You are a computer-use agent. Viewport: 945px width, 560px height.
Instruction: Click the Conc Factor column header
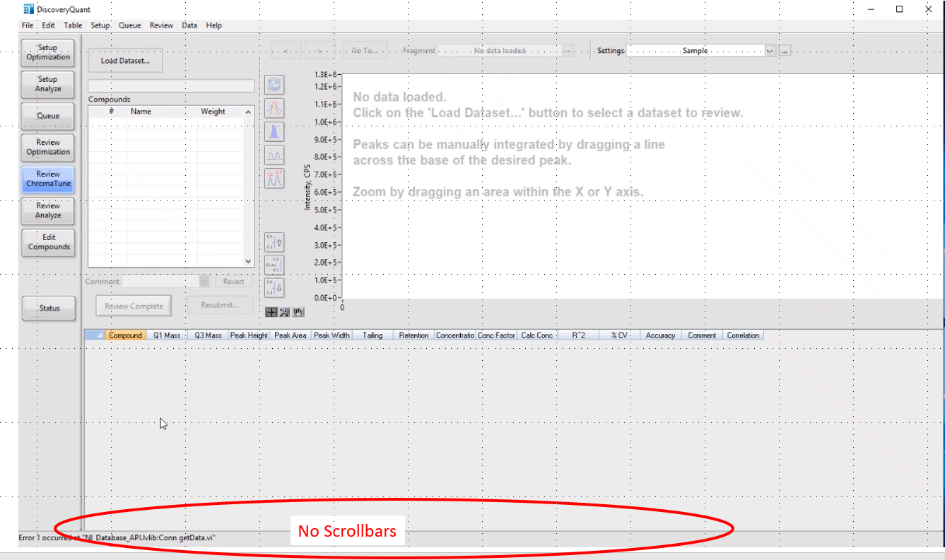click(x=496, y=335)
